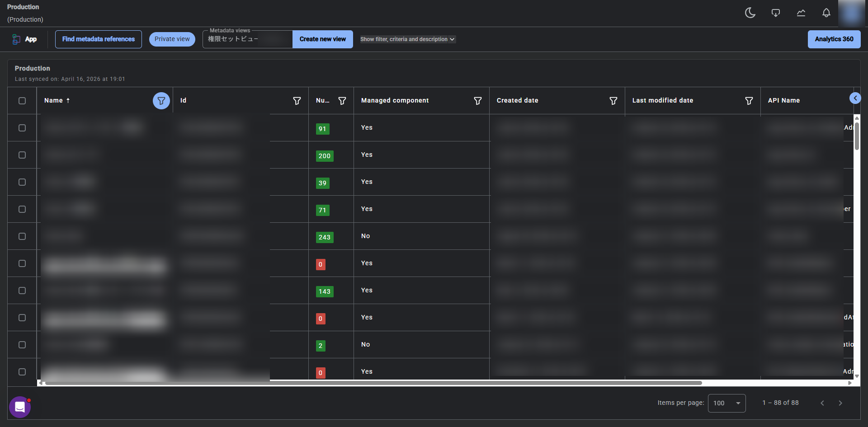The height and width of the screenshot is (427, 868).
Task: Click the Create new view button
Action: tap(322, 39)
